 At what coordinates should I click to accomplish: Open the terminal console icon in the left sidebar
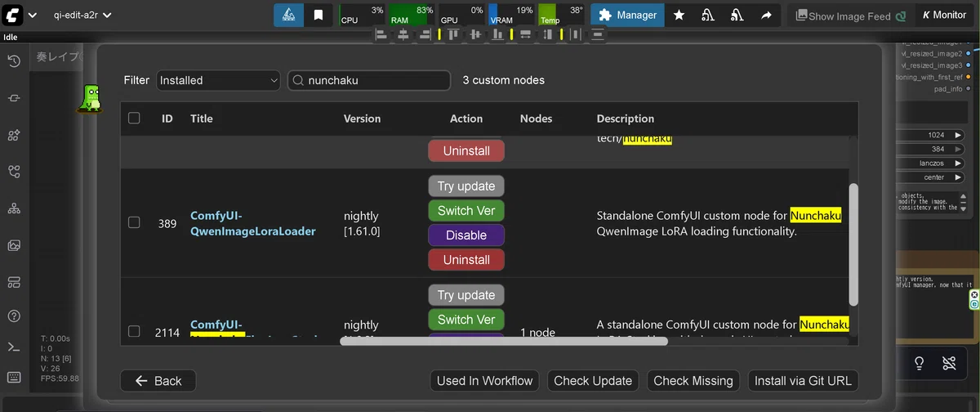coord(14,347)
